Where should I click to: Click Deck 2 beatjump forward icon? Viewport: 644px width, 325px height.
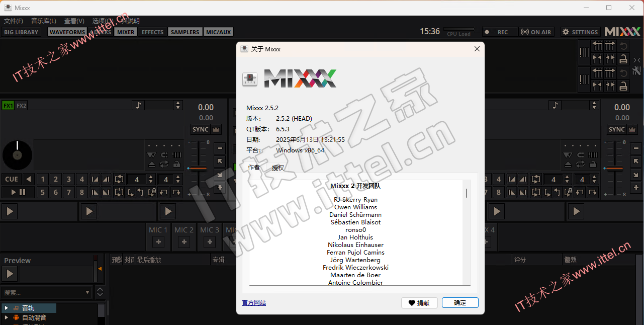coord(593,192)
